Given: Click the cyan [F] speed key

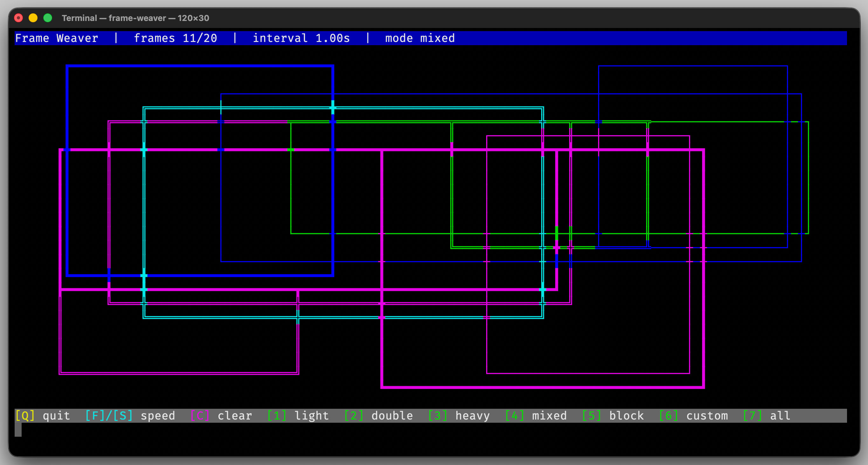Looking at the screenshot, I should [x=95, y=415].
